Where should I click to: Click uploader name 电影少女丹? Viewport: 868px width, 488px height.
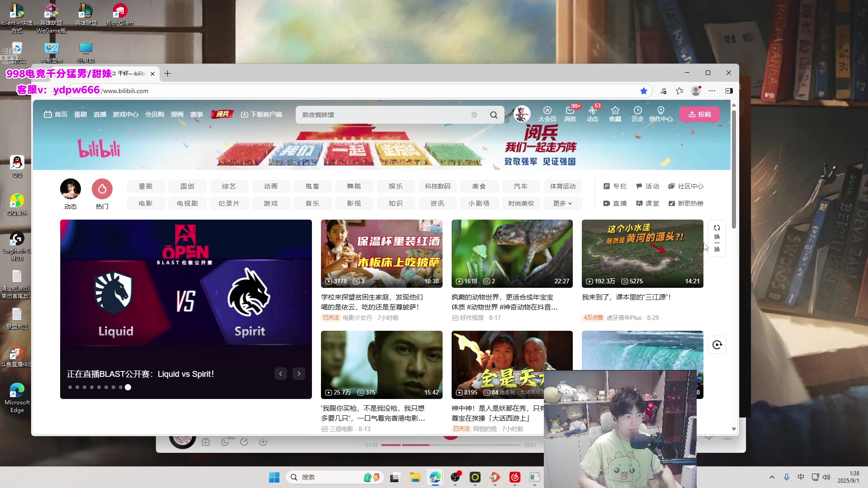point(357,318)
